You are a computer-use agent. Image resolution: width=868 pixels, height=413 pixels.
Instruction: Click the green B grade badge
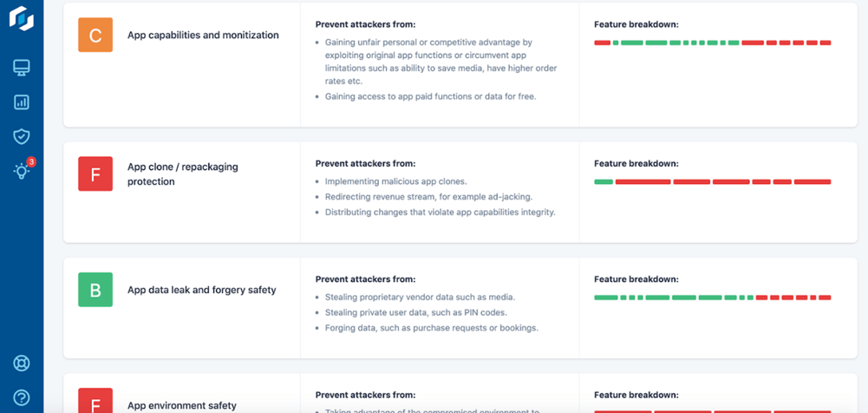pos(95,290)
